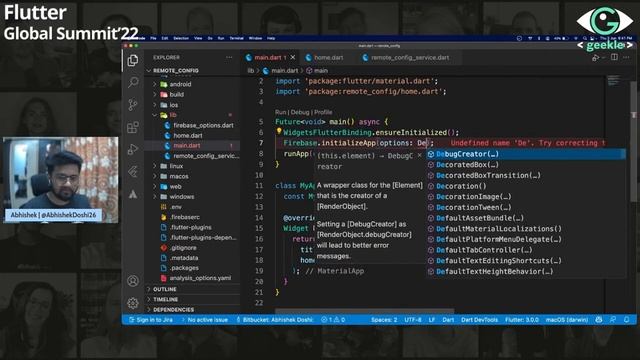Open the Selection menu

click(x=181, y=38)
